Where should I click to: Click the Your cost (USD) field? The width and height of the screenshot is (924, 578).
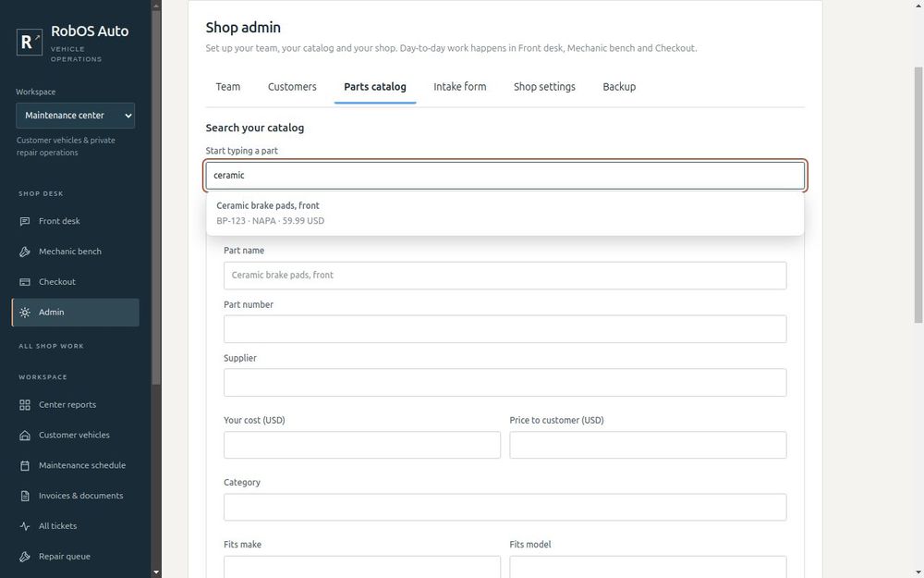click(x=362, y=445)
